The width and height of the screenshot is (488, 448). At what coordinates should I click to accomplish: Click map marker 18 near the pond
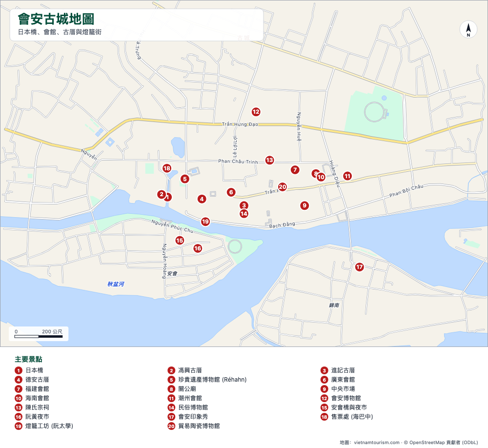click(x=167, y=168)
